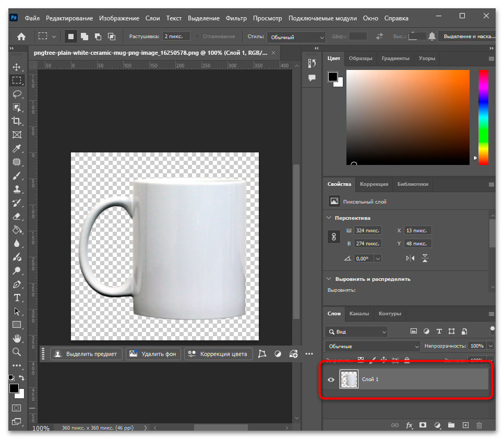Viewport: 504px width, 439px height.
Task: Select the Crop tool
Action: [17, 121]
